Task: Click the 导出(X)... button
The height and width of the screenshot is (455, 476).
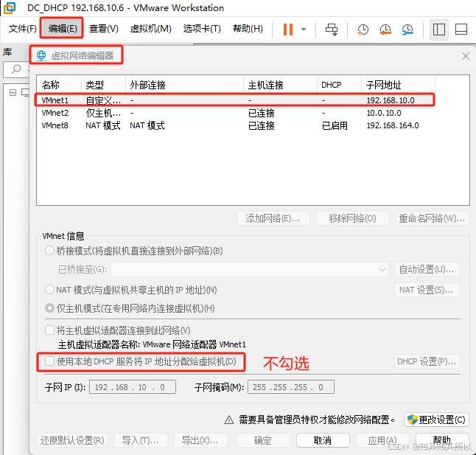Action: 200,440
